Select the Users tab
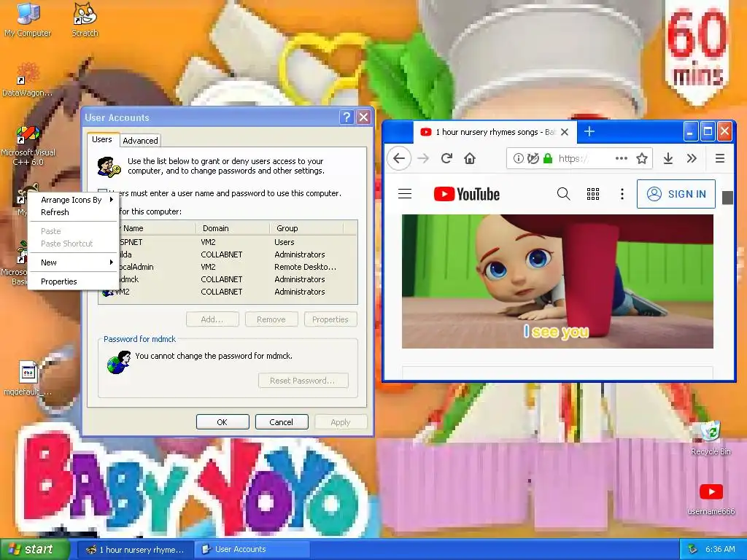747x560 pixels. tap(102, 139)
